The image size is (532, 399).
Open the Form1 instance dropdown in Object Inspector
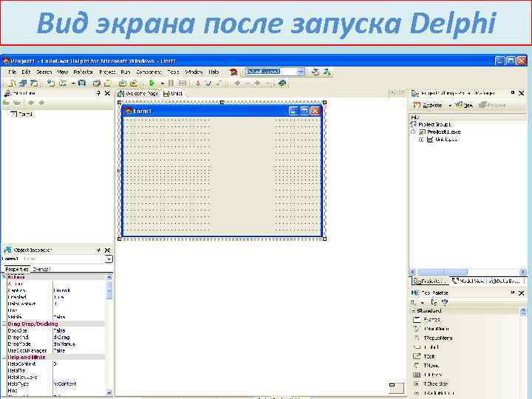(109, 259)
